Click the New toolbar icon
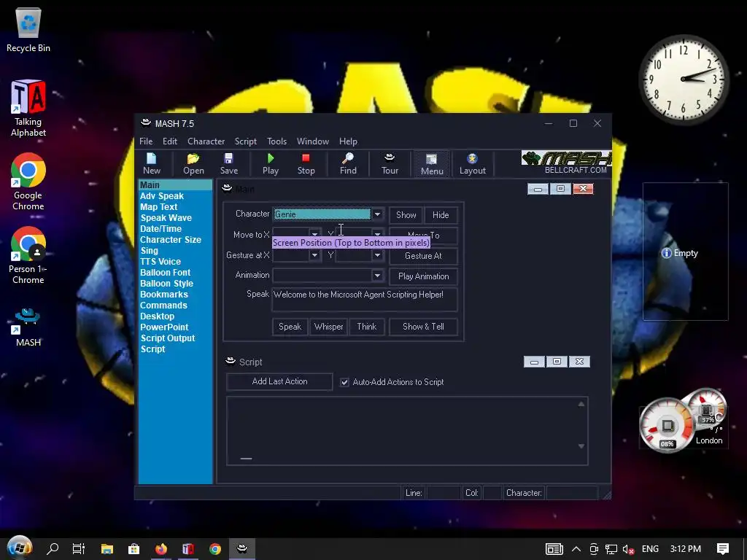Viewport: 747px width, 560px height. coord(152,164)
